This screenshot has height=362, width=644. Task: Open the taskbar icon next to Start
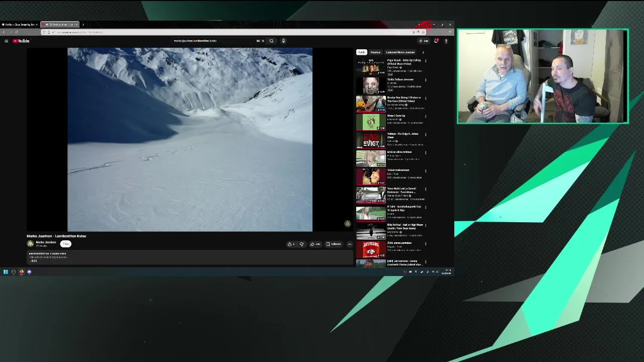[x=14, y=272]
